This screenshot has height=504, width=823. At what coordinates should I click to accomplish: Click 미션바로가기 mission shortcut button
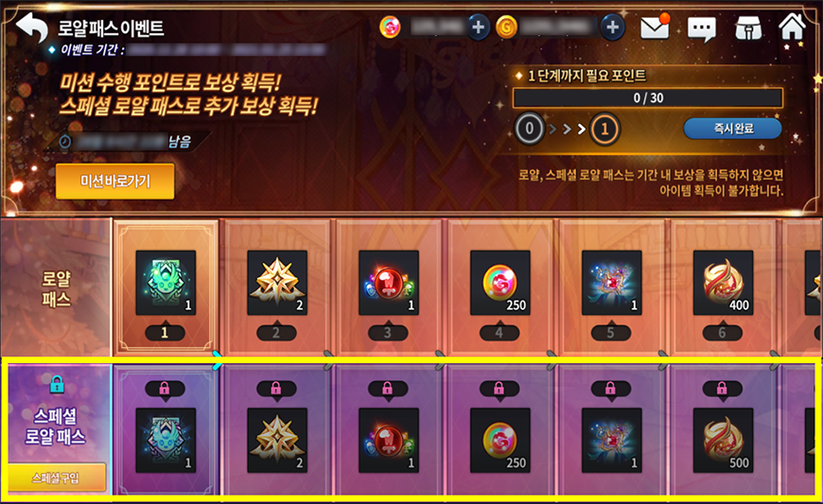115,181
